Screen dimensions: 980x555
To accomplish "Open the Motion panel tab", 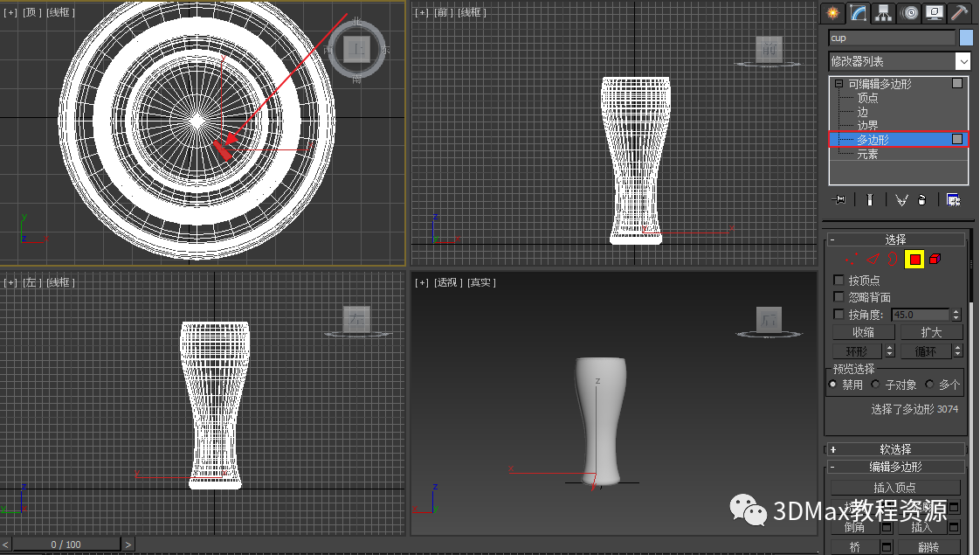I will click(x=909, y=13).
